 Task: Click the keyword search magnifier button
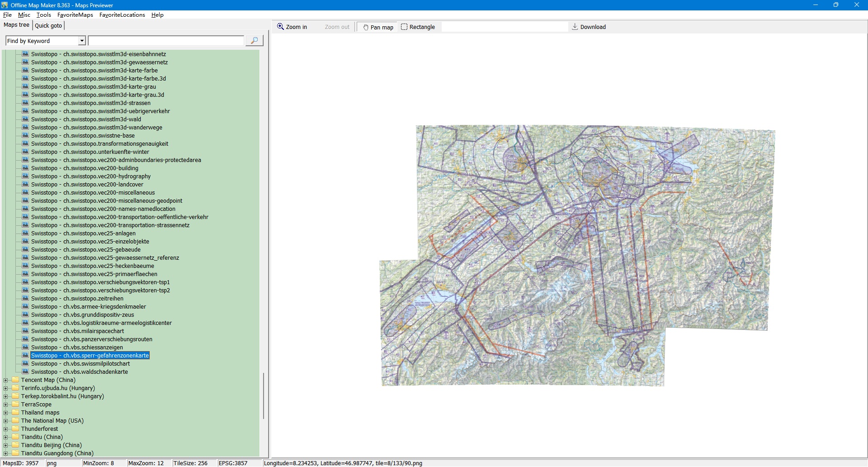pyautogui.click(x=254, y=41)
